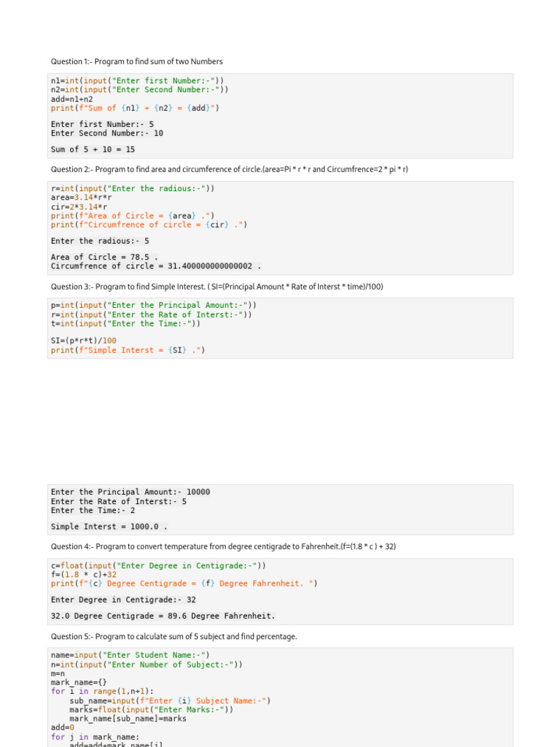Select the 89.6 Degree Fahrenheit output line
This screenshot has width=560, height=747.
(x=163, y=616)
